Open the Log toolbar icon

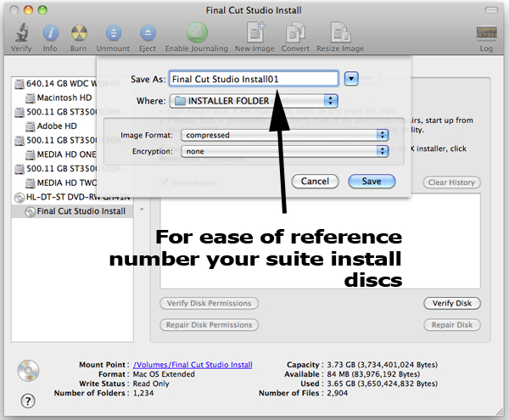click(486, 33)
